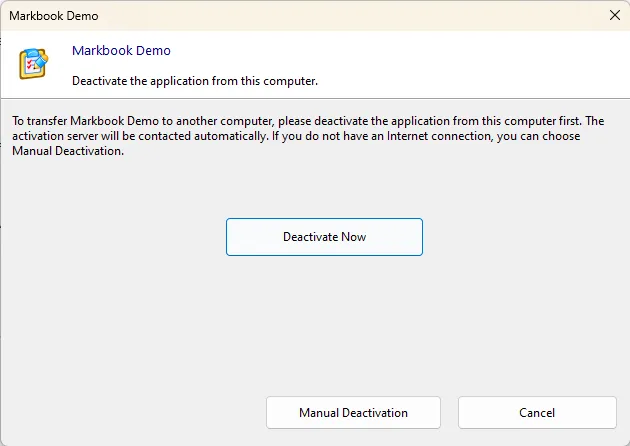Click the Deactivate Now button

coord(324,237)
